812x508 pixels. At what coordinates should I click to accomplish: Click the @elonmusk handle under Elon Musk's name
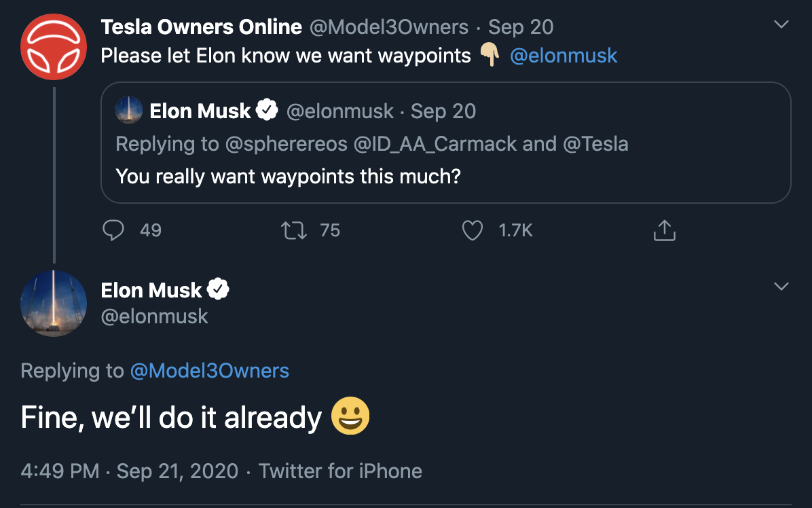pos(154,316)
